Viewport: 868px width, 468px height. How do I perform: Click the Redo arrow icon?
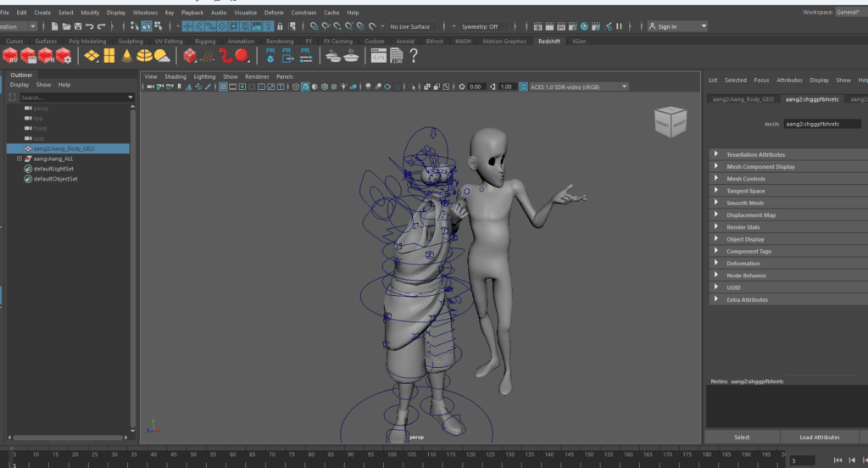[102, 26]
